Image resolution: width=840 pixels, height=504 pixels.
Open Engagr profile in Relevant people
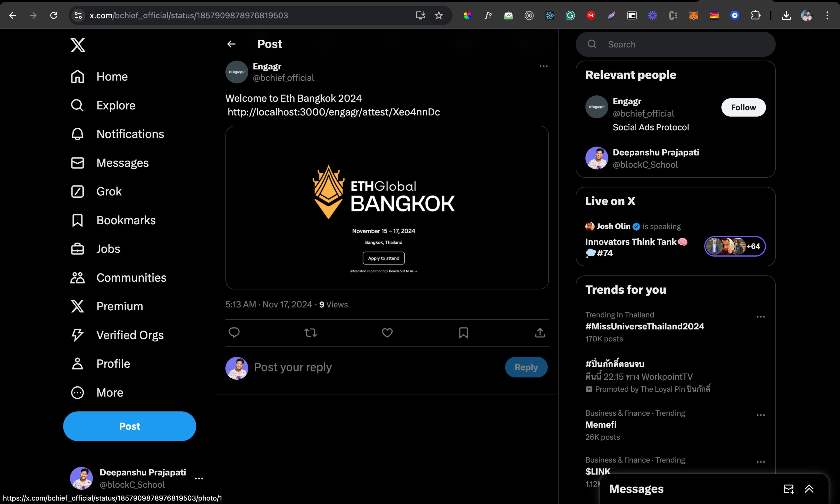[627, 101]
